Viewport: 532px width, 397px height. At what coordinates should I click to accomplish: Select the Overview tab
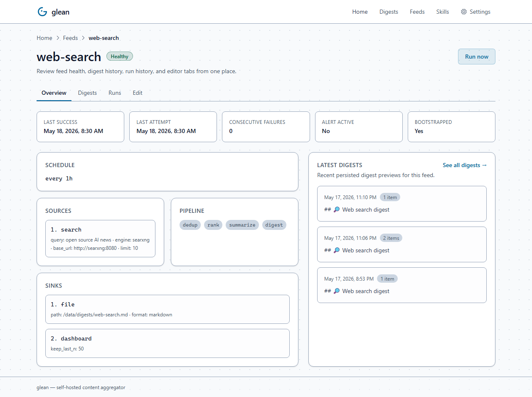point(54,93)
